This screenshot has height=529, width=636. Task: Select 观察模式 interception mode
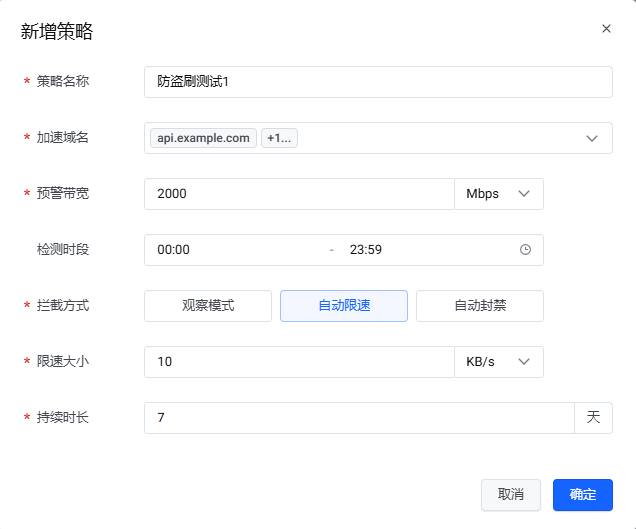coord(208,306)
